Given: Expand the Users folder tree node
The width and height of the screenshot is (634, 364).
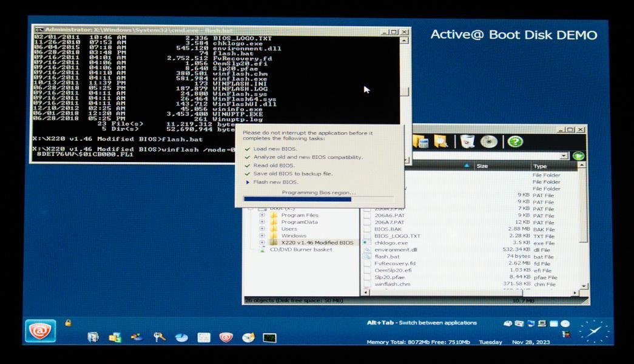Looking at the screenshot, I should coord(262,229).
